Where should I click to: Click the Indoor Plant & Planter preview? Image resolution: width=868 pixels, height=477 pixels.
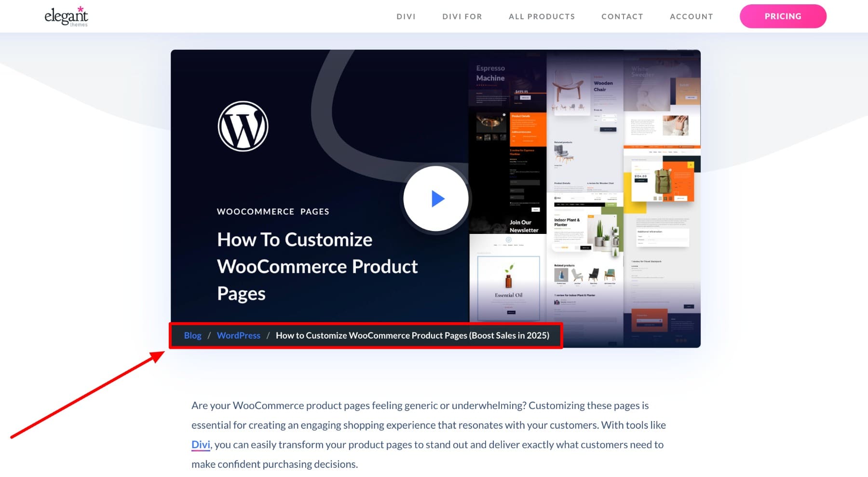click(585, 229)
